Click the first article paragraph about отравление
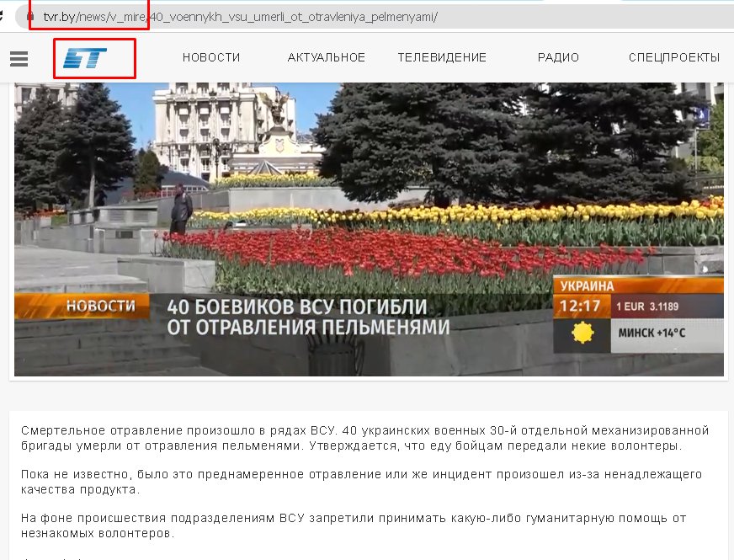 pos(364,437)
